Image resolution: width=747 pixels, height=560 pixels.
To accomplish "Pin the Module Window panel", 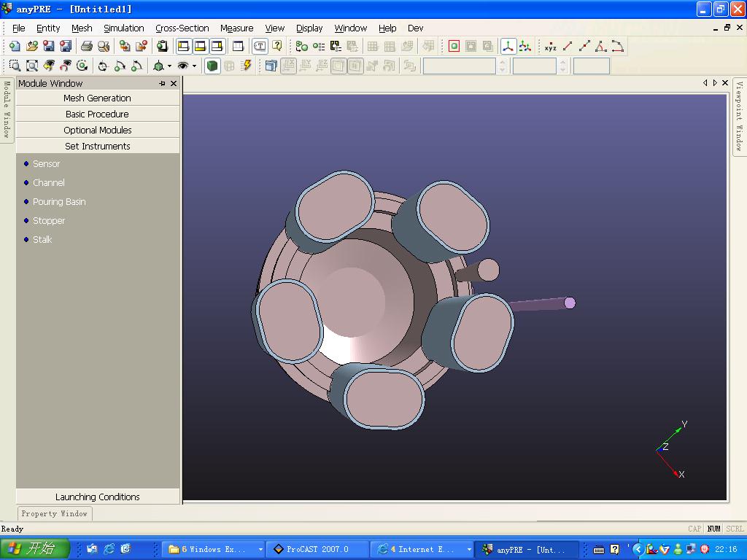I will pos(162,83).
